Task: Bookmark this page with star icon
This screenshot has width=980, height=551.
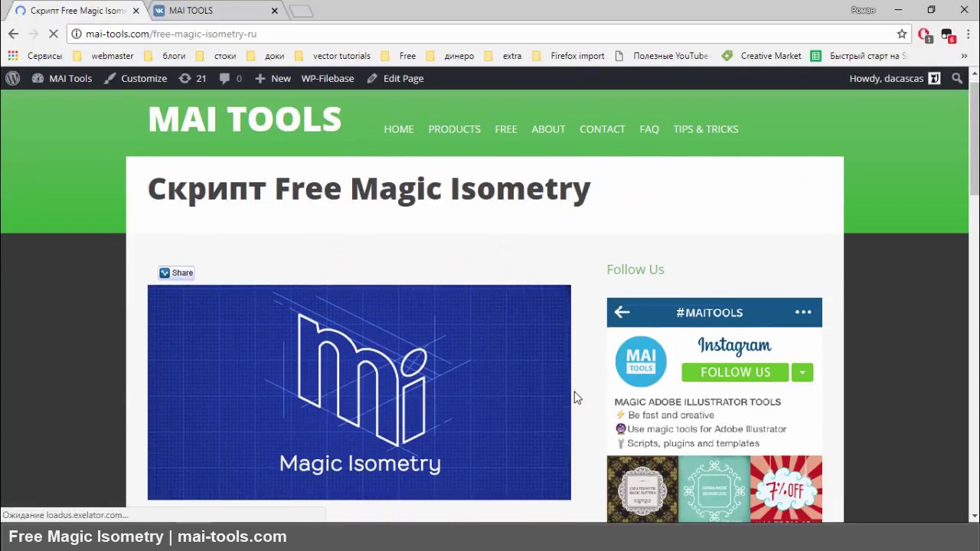Action: [x=902, y=34]
